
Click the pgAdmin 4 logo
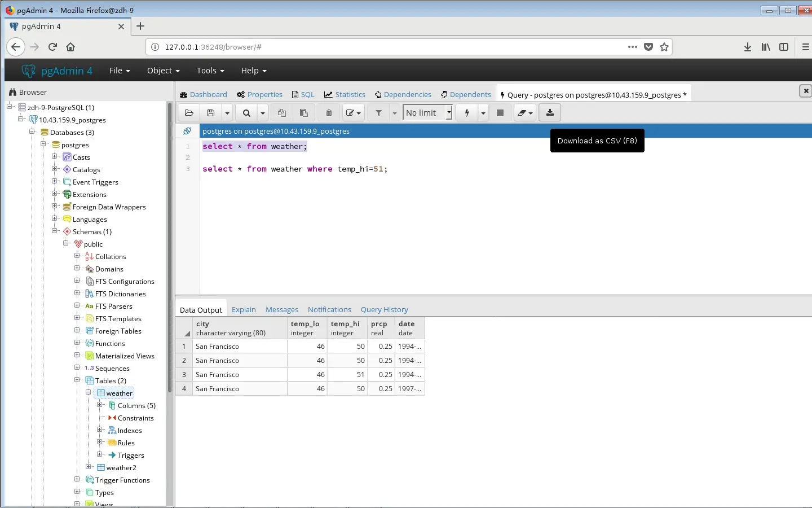click(57, 71)
